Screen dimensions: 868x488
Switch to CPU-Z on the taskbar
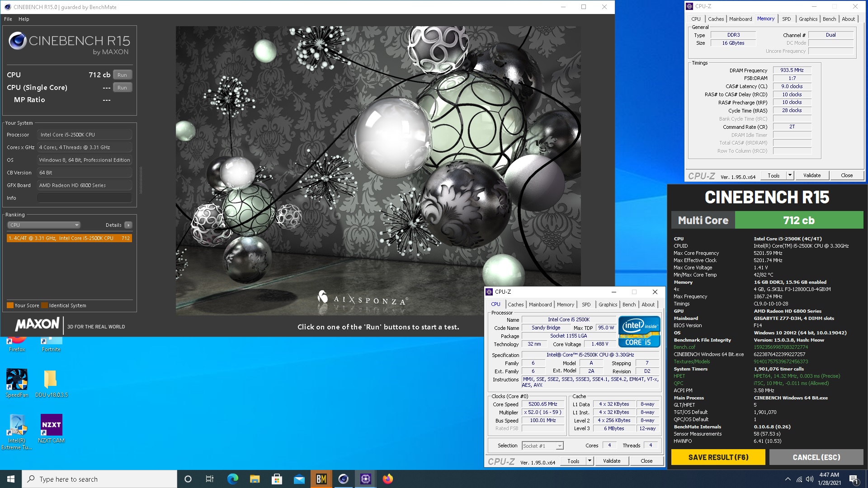pyautogui.click(x=365, y=479)
